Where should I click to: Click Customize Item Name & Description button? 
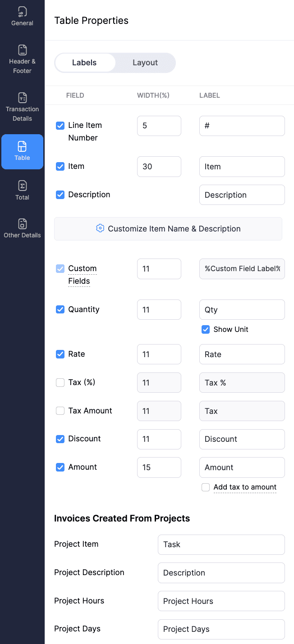pos(168,229)
